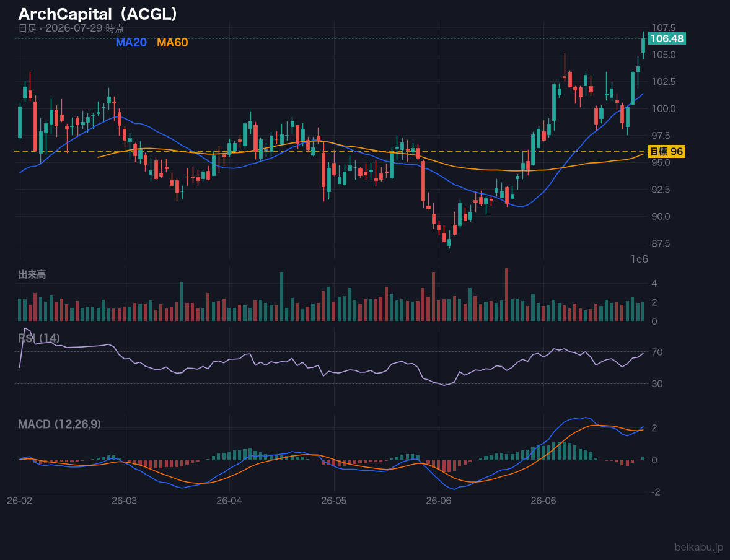Click the MACD (12,26,9) panel title
The height and width of the screenshot is (560, 730).
tap(59, 424)
